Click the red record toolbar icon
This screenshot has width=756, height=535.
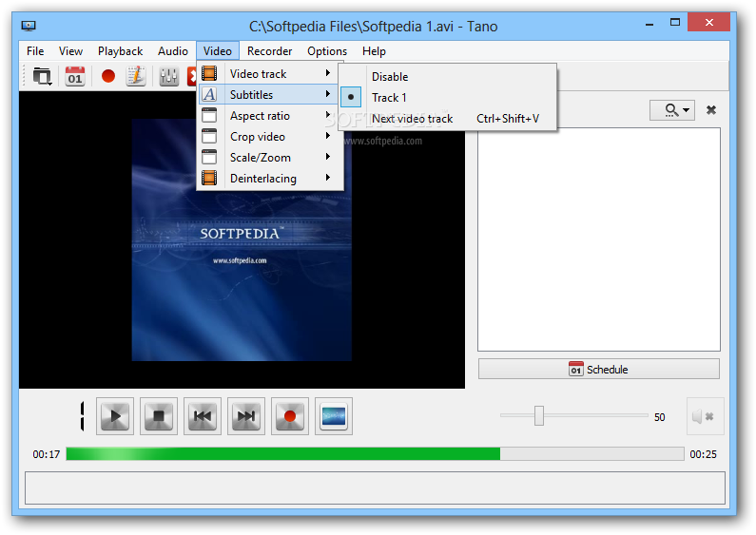(108, 76)
